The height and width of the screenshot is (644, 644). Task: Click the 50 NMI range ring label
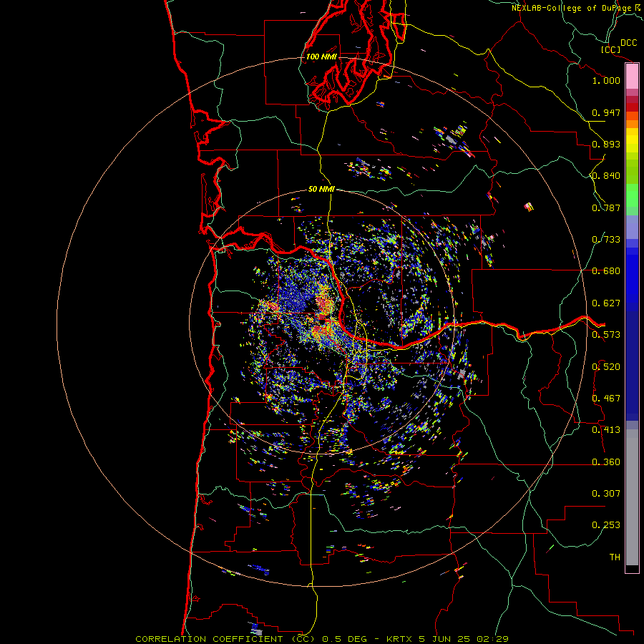pos(321,189)
